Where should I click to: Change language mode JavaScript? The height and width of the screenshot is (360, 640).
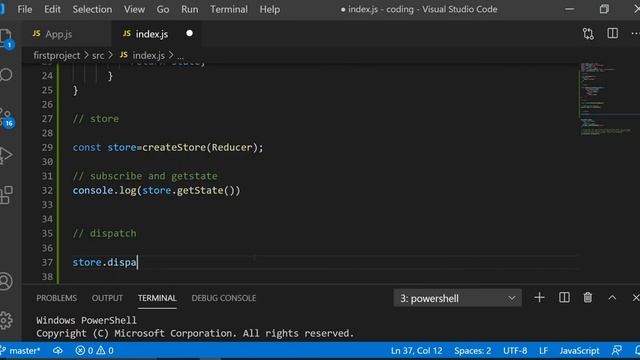[x=579, y=351]
